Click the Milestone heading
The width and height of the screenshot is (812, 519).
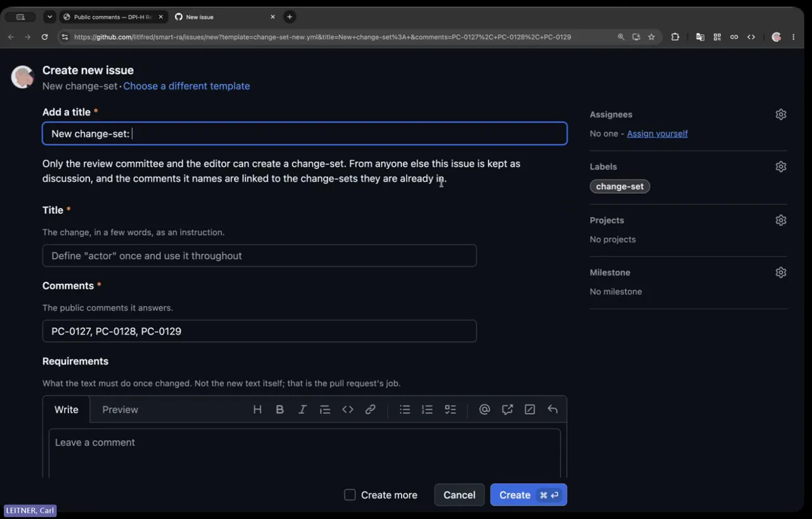click(610, 272)
